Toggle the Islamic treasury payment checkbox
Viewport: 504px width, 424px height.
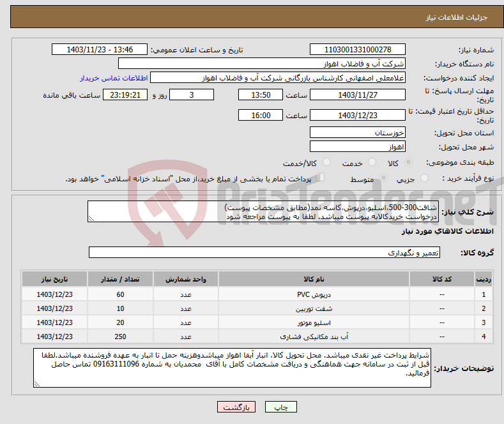click(321, 178)
